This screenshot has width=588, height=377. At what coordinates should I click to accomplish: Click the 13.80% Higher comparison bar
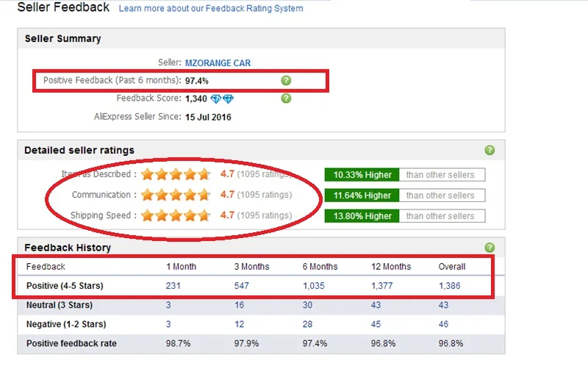point(405,216)
